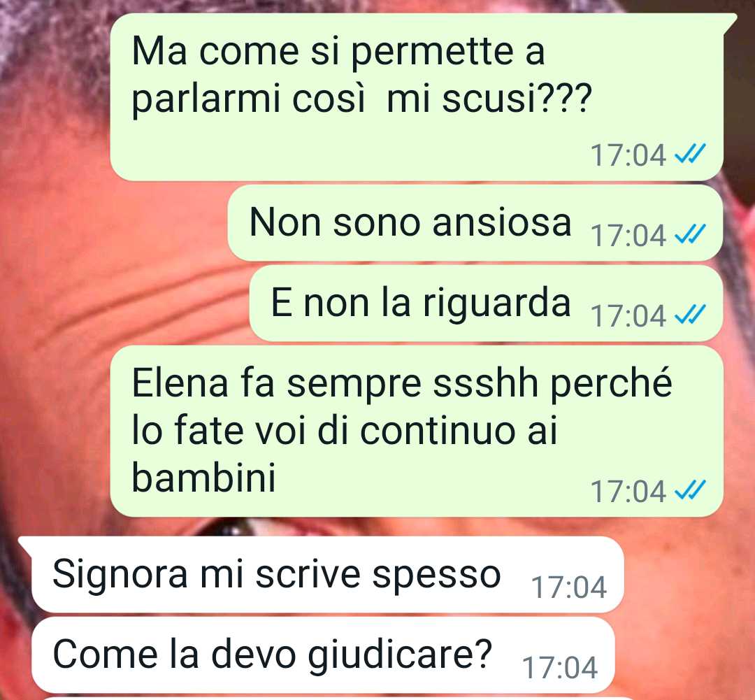This screenshot has height=700, width=755.
Task: Tap the 'Ma come si permette' message bubble
Action: pos(417,97)
